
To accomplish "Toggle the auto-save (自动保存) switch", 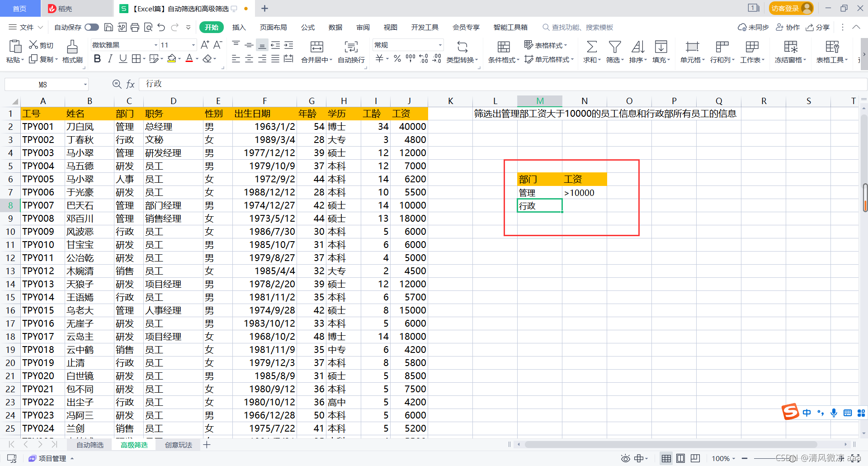I will (92, 27).
